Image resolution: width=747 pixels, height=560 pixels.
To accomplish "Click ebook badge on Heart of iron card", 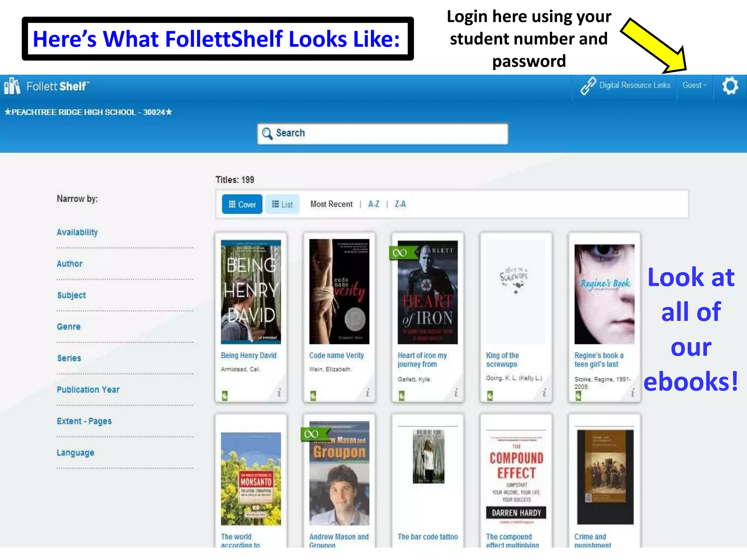I will point(402,396).
